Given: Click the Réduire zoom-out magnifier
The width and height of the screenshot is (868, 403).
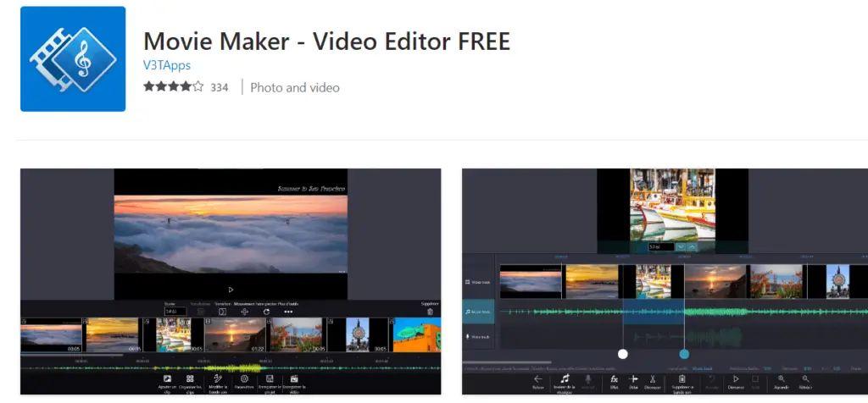Looking at the screenshot, I should coord(805,379).
